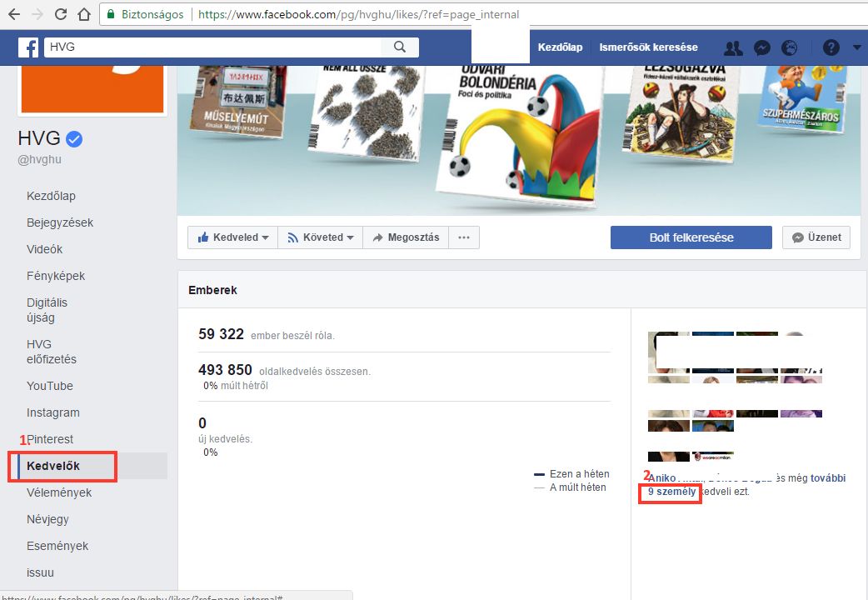Click the browser address bar URL
This screenshot has width=868, height=600.
pyautogui.click(x=359, y=14)
